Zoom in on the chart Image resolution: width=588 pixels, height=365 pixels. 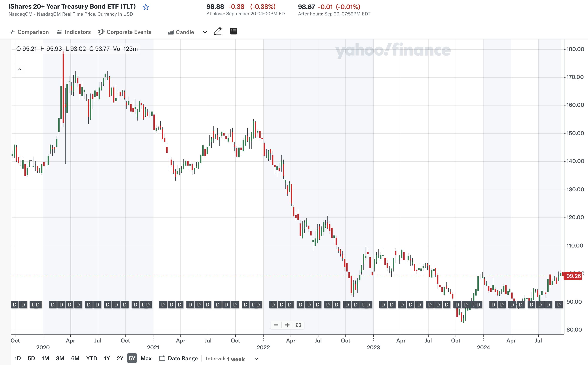click(287, 325)
